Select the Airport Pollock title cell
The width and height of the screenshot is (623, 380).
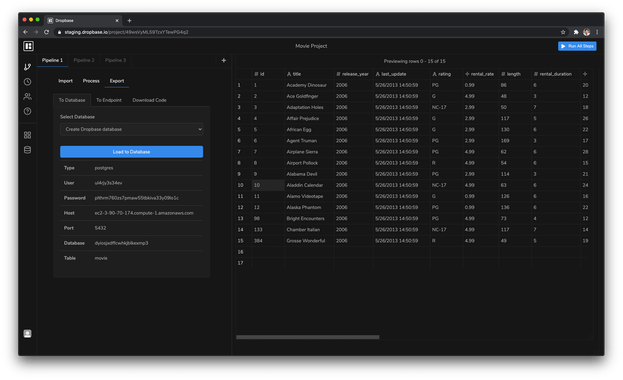(x=309, y=163)
